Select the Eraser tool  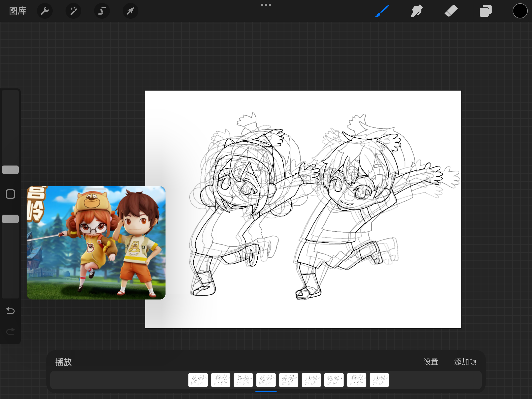(451, 11)
